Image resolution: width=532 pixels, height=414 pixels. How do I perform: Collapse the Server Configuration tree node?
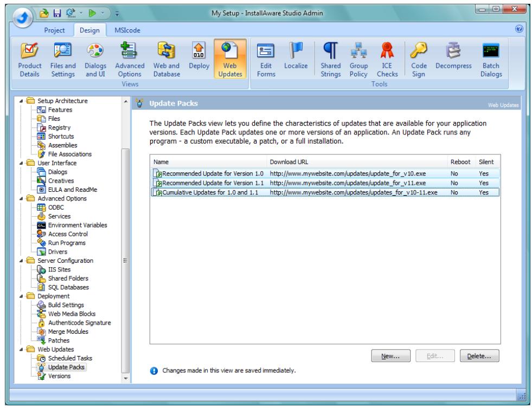click(x=21, y=261)
